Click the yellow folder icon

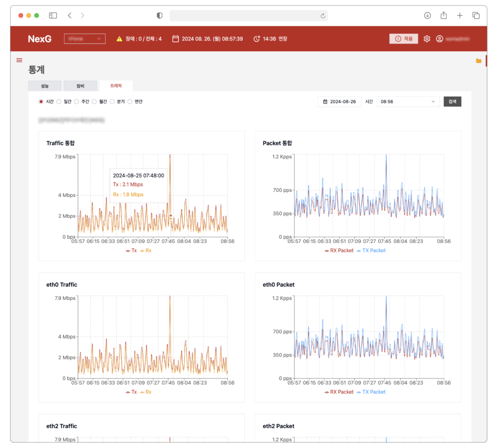coord(479,60)
